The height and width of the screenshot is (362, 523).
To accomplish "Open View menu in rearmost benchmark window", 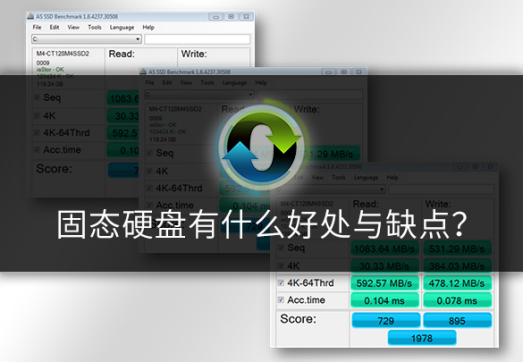I will (x=73, y=27).
